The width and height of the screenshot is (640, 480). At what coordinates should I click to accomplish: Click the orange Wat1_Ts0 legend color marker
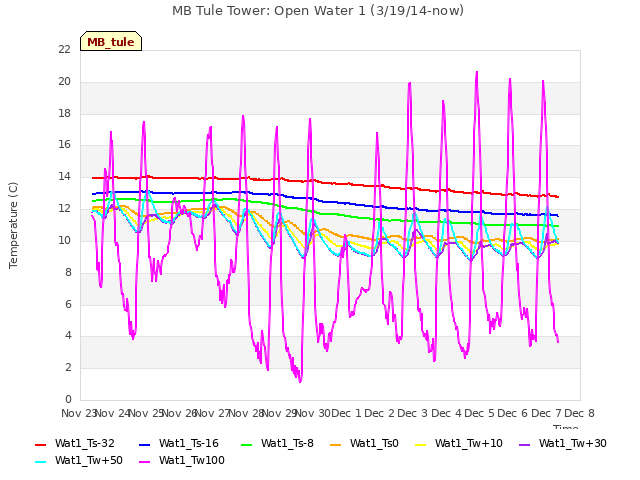pos(336,444)
